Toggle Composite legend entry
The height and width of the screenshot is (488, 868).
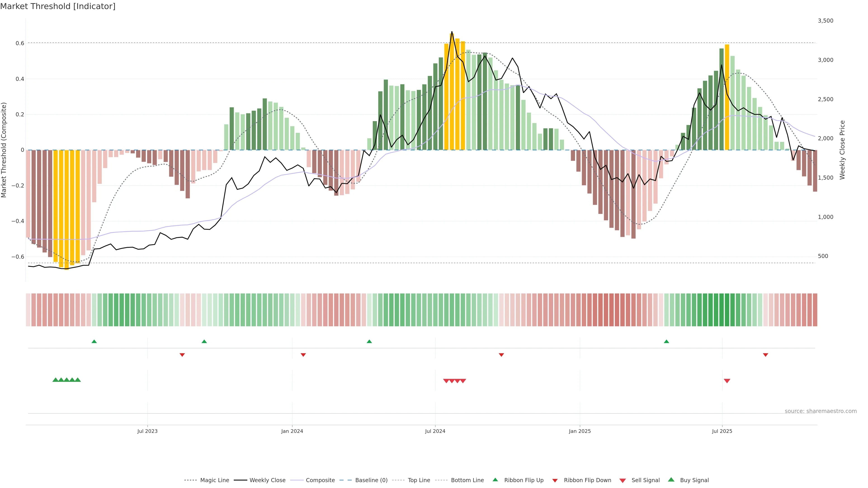coord(320,480)
